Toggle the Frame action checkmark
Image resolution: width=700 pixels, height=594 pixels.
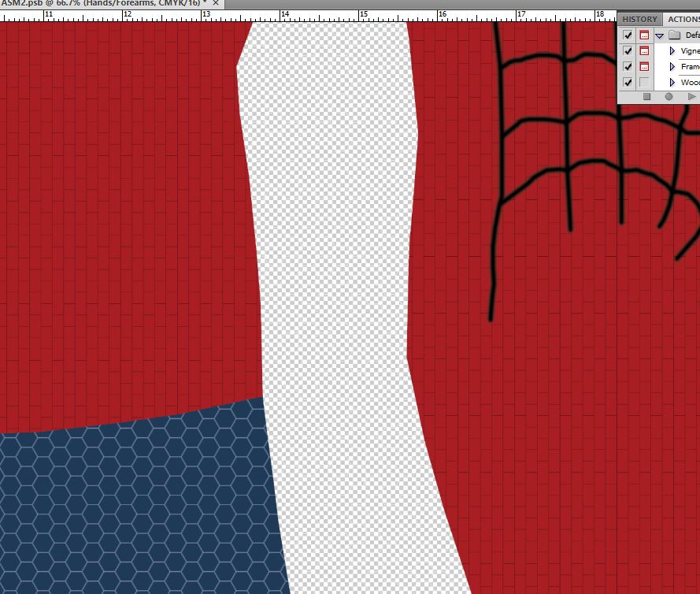pos(628,66)
